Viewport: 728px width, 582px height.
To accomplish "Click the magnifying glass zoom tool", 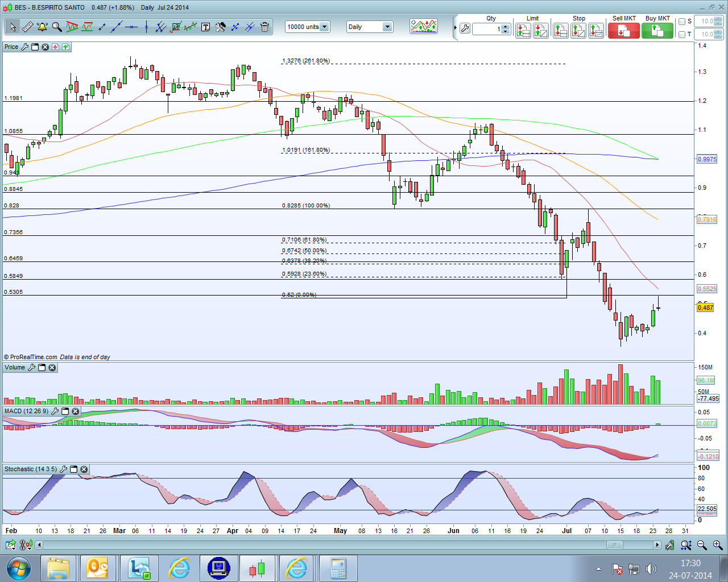I will point(57,27).
